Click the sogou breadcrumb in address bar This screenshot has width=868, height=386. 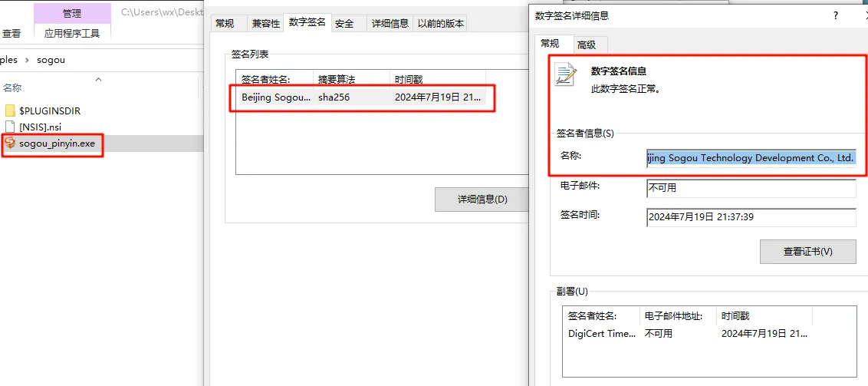(x=51, y=60)
